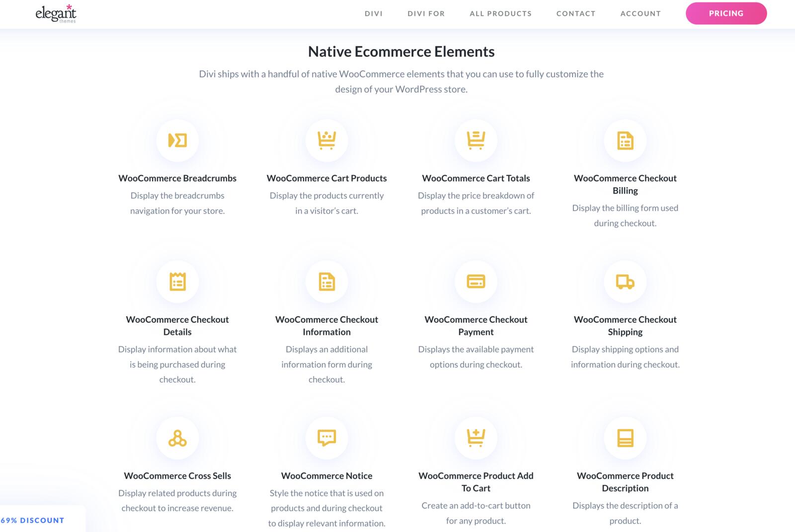
Task: Click the WooCommerce Checkout Shipping heading
Action: (625, 326)
